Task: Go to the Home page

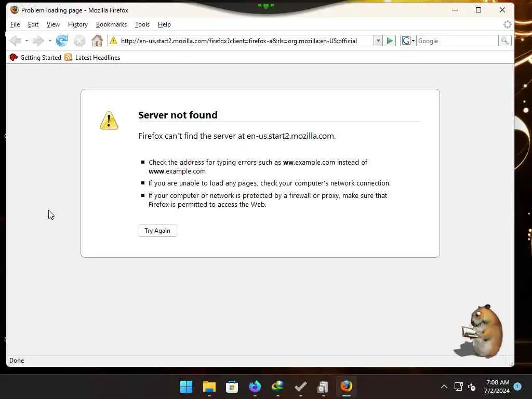Action: click(97, 41)
